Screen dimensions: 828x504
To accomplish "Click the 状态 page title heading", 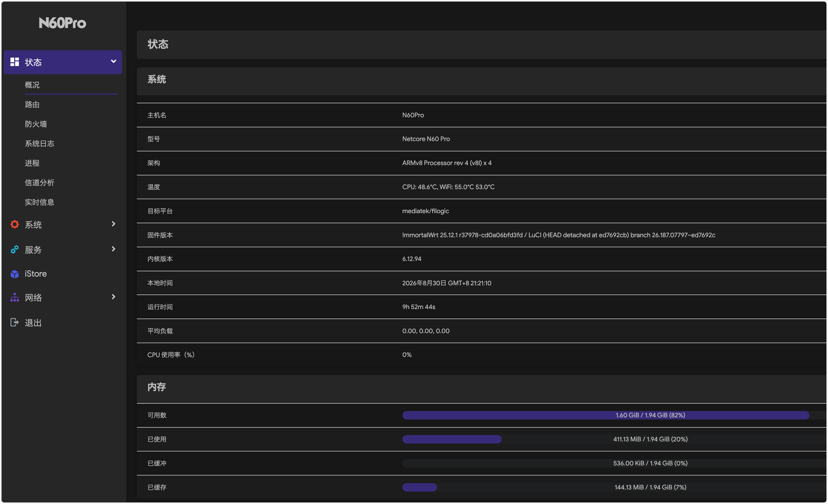I will 158,44.
